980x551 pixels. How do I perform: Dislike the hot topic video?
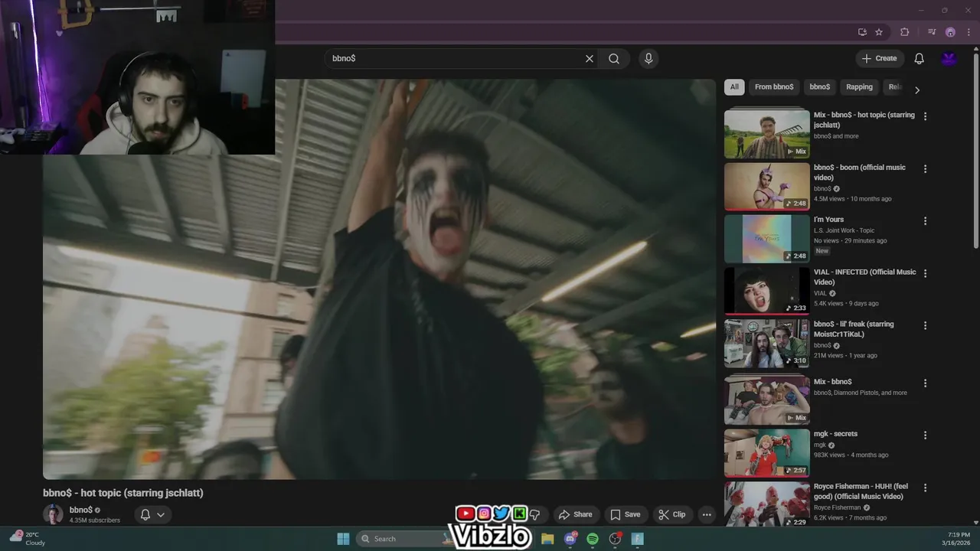coord(536,514)
